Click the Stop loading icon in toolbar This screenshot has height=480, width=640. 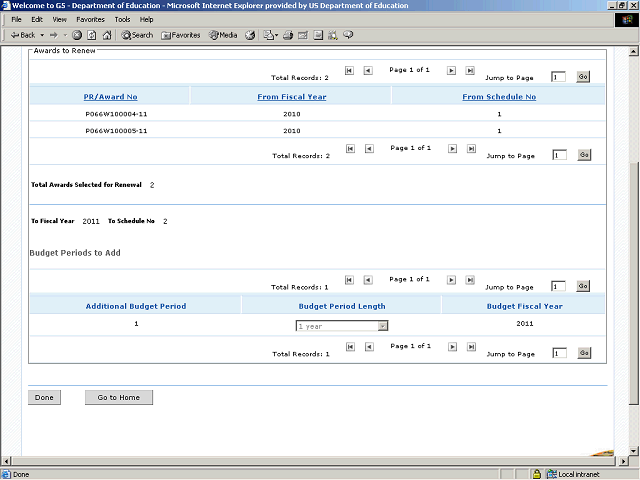[x=77, y=35]
